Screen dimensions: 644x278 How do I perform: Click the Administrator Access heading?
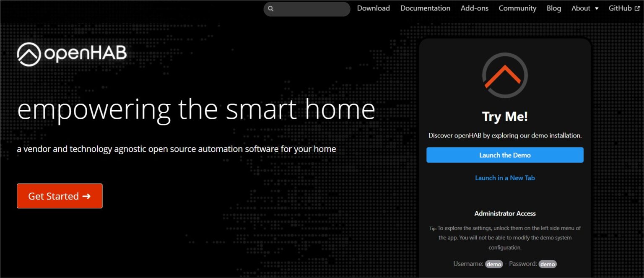[505, 213]
